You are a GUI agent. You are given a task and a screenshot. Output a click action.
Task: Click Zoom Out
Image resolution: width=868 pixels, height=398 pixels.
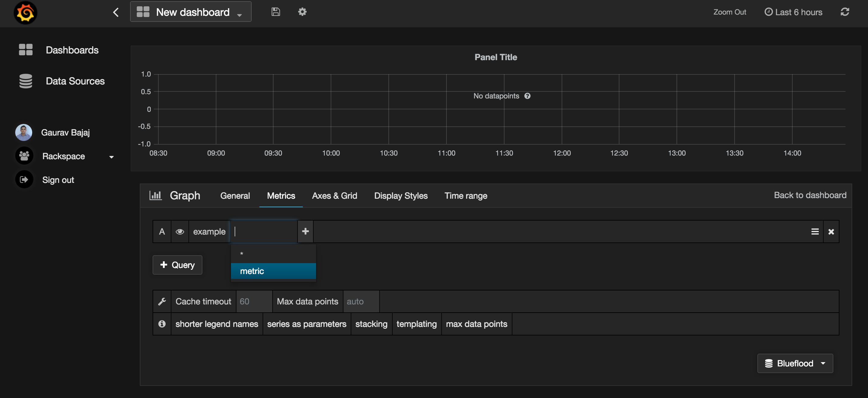coord(729,12)
